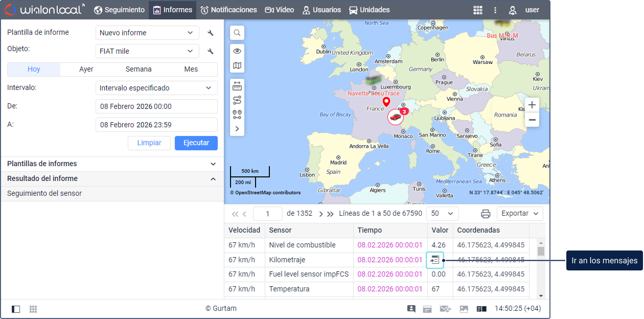Image resolution: width=644 pixels, height=319 pixels.
Task: Open the Unidades tab
Action: click(369, 10)
